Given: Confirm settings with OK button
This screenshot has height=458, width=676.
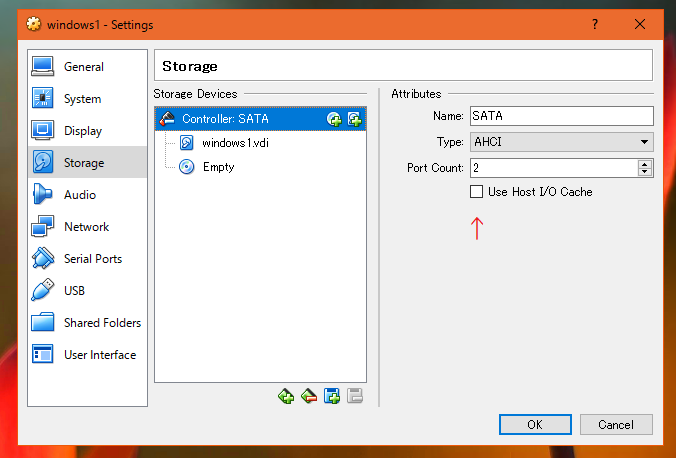Looking at the screenshot, I should coord(535,425).
